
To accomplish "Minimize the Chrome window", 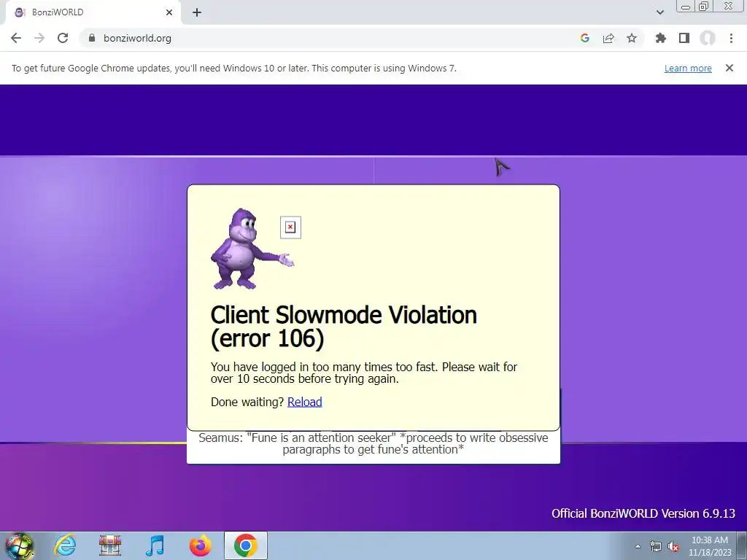I will point(686,7).
